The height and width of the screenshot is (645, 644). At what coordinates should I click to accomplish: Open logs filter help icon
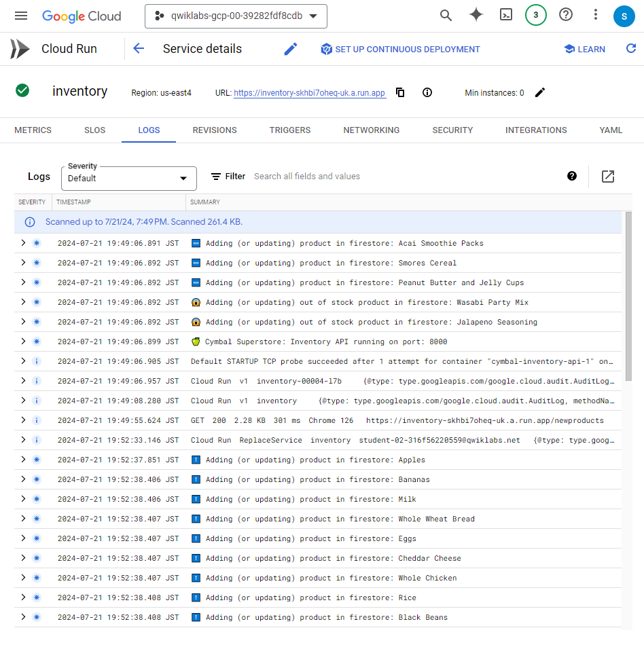tap(571, 176)
